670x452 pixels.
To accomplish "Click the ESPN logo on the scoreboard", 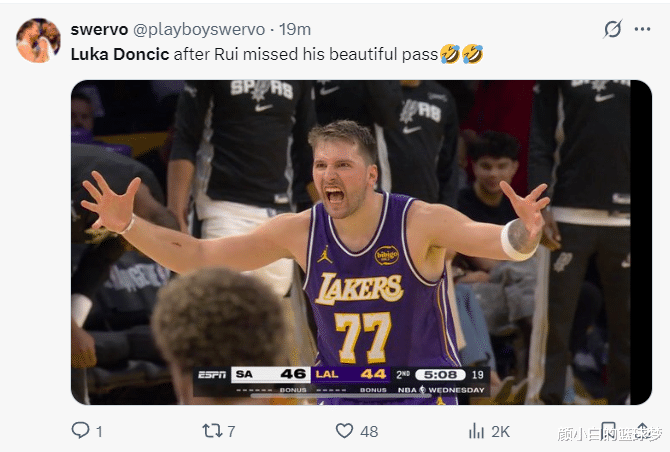I will (211, 375).
